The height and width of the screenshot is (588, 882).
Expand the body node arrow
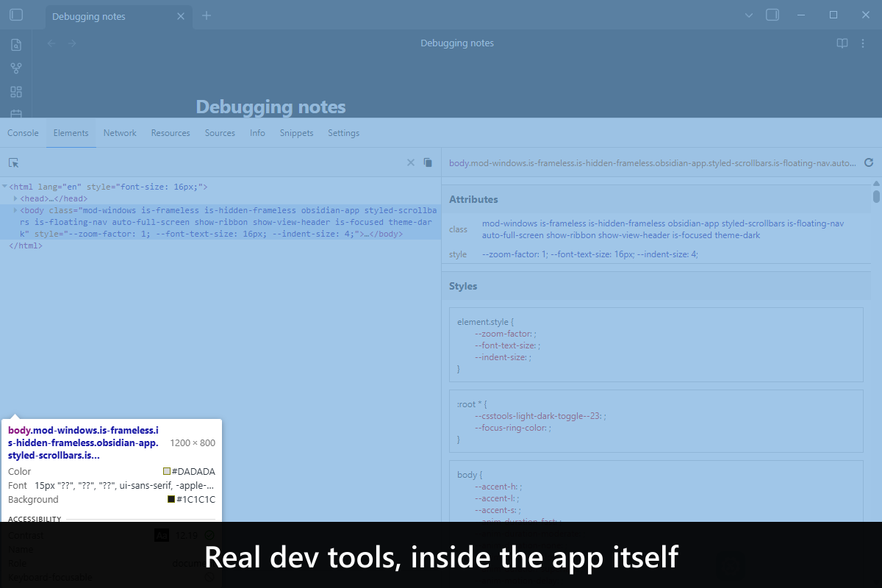[16, 210]
